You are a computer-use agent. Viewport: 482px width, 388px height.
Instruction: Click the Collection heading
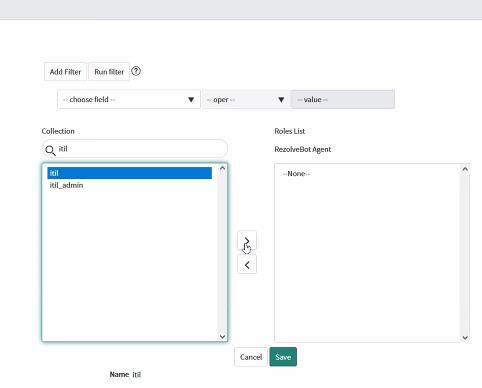[x=58, y=131]
